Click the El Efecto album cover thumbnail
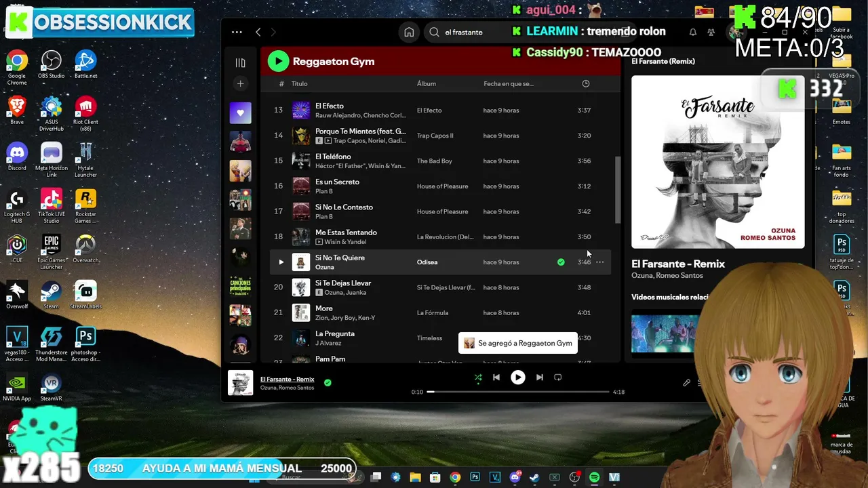868x488 pixels. pos(301,110)
